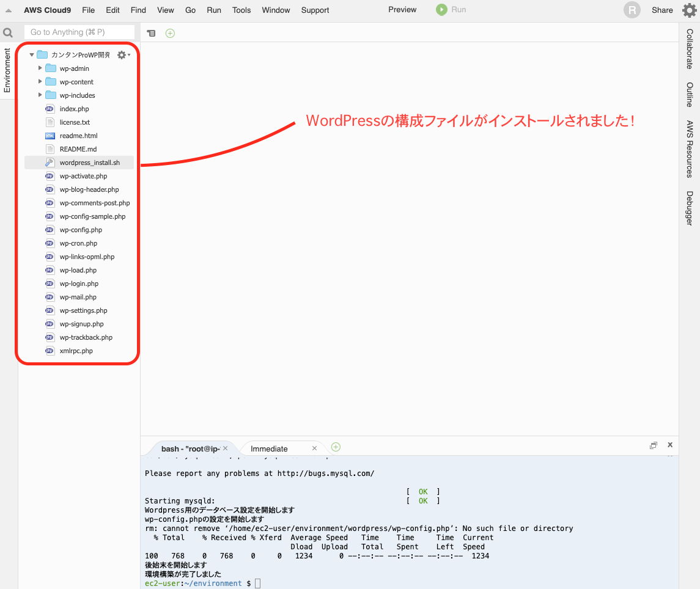Viewport: 700px width, 589px height.
Task: Click the wp-includes folder icon
Action: pos(51,95)
